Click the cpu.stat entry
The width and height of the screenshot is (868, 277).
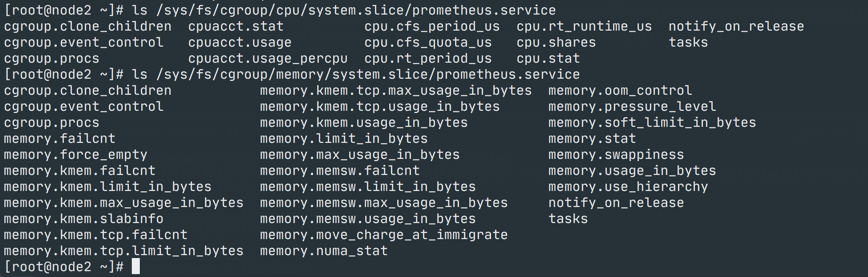tap(548, 58)
